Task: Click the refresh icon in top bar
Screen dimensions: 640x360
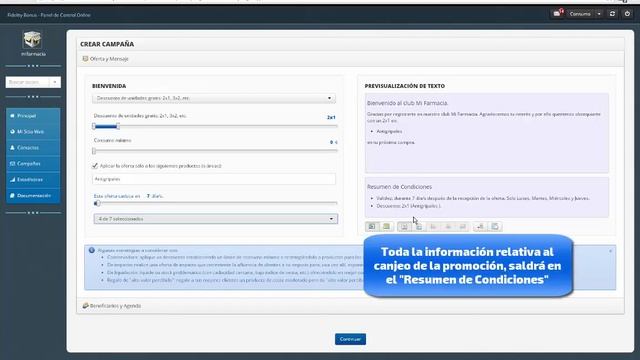Action: point(612,14)
